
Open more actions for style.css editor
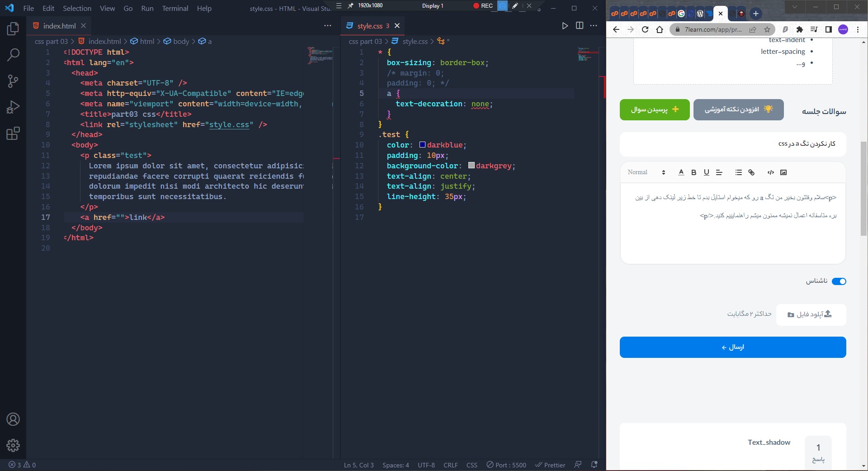pyautogui.click(x=594, y=26)
